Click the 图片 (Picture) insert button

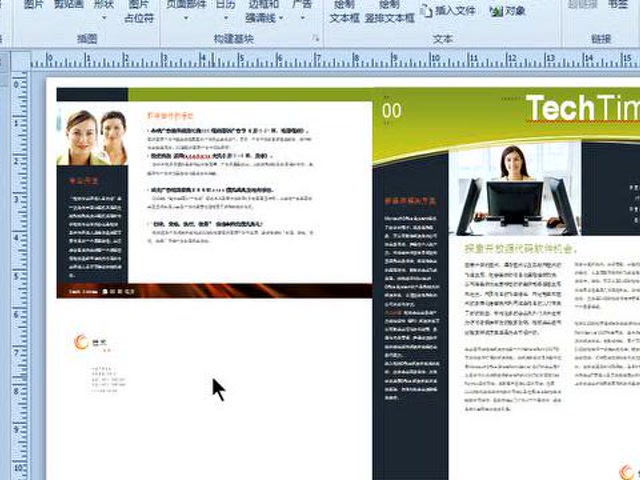click(33, 10)
